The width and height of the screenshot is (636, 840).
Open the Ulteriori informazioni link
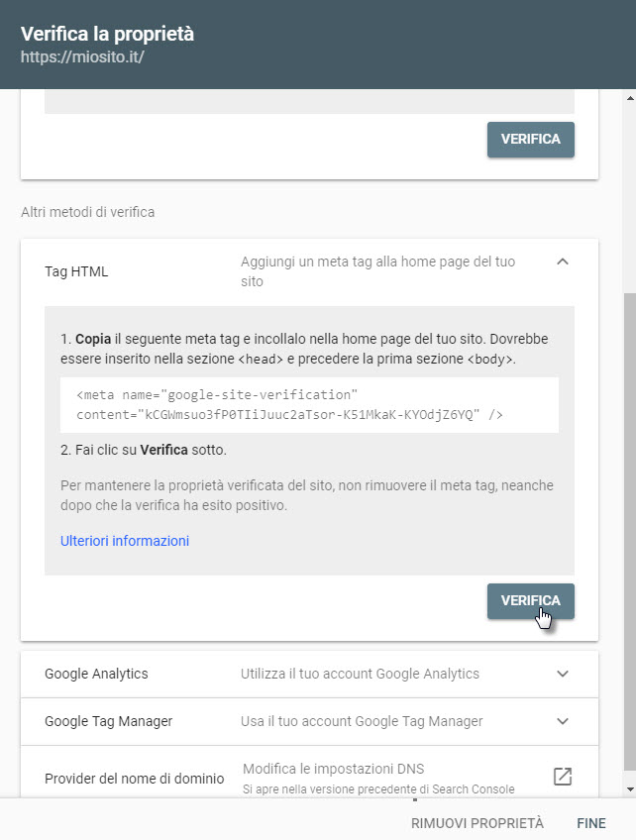[x=124, y=541]
